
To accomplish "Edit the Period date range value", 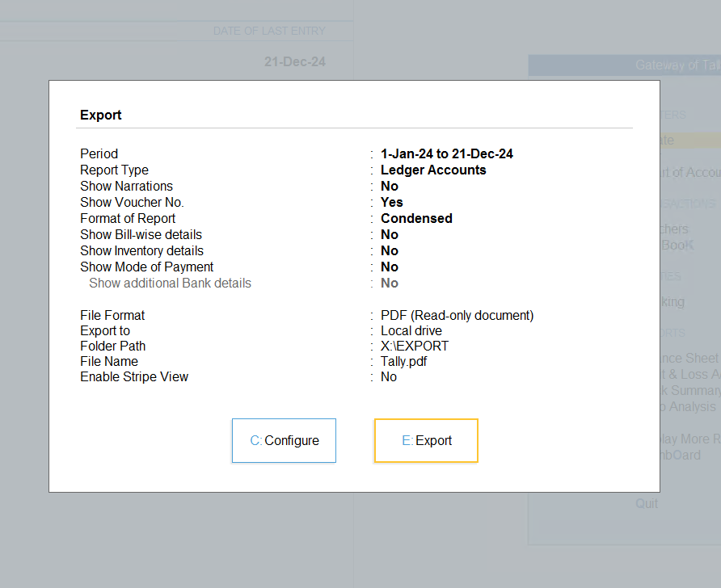I will coord(447,153).
